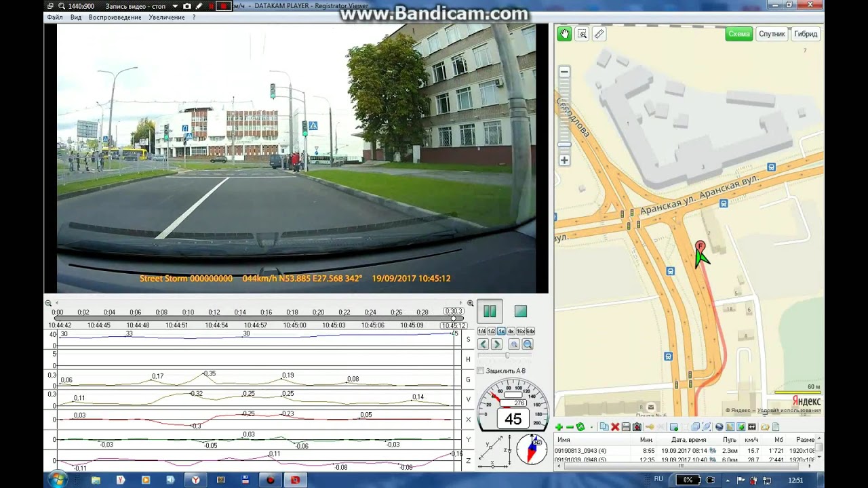The height and width of the screenshot is (488, 868).
Task: Open Bandicam recording mode dropdown arrow
Action: [175, 6]
